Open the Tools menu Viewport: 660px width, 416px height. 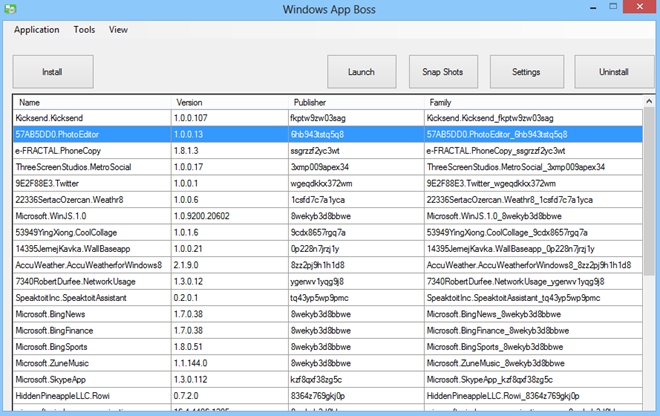coord(84,30)
